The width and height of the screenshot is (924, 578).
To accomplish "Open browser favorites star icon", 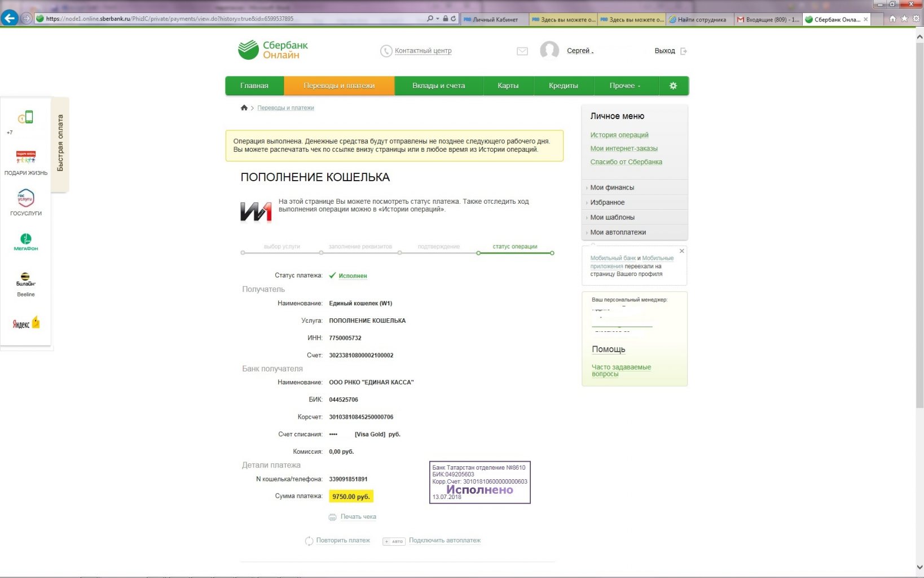I will coord(904,19).
